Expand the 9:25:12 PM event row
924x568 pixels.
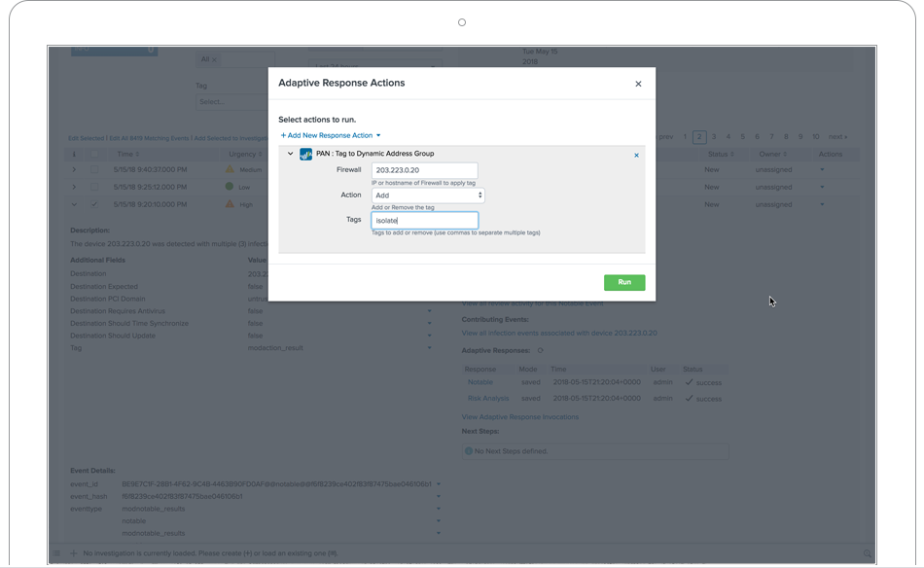click(x=74, y=187)
